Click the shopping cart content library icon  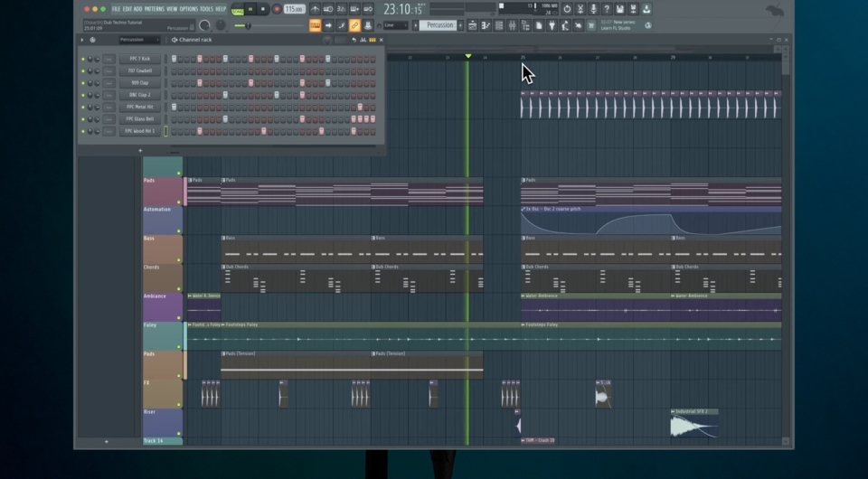[x=590, y=25]
